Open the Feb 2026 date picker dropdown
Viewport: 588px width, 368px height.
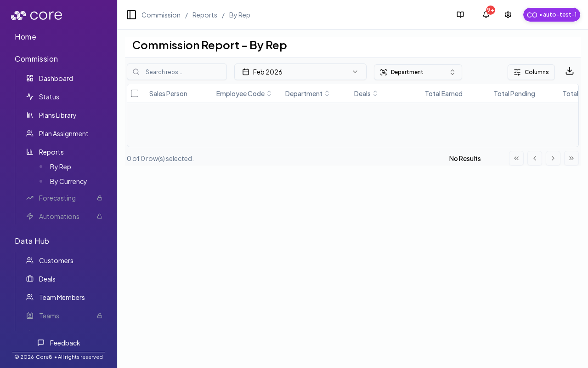pos(300,72)
